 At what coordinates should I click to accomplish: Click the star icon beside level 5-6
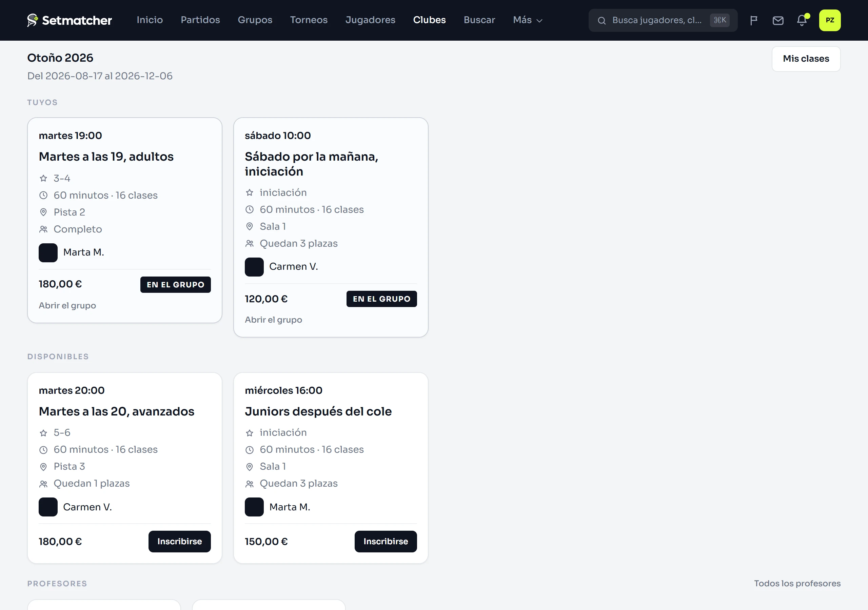click(x=43, y=433)
